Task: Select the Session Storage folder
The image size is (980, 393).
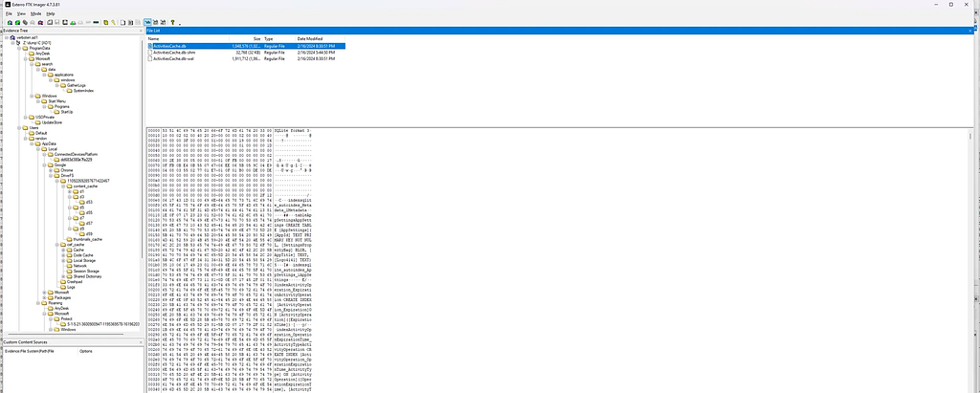Action: [84, 272]
